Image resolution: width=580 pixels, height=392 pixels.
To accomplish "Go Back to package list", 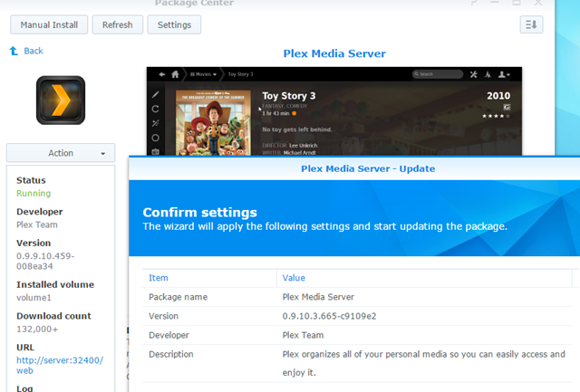I will (34, 51).
